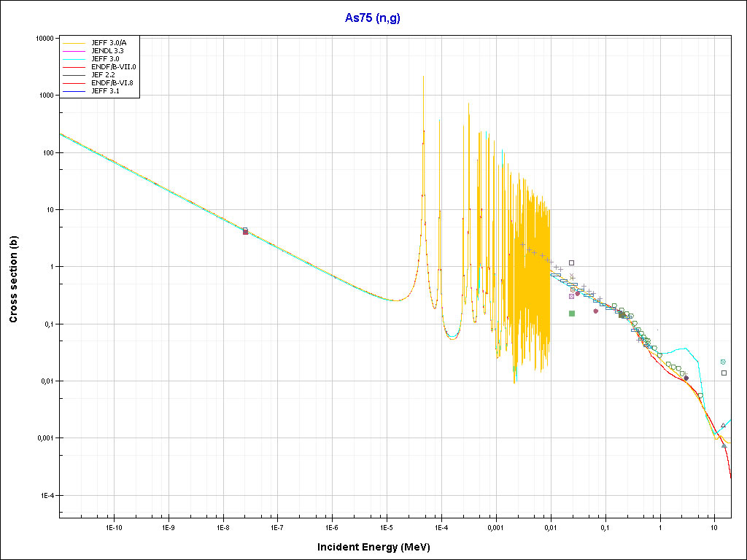
Task: Select the ENDF/B-VI.8 legend label
Action: pyautogui.click(x=112, y=83)
